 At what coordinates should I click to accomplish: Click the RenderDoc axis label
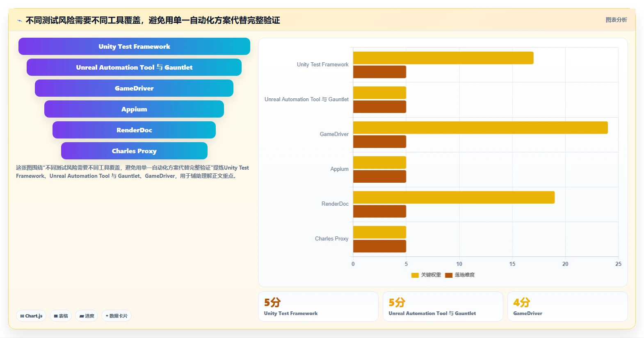coord(335,204)
